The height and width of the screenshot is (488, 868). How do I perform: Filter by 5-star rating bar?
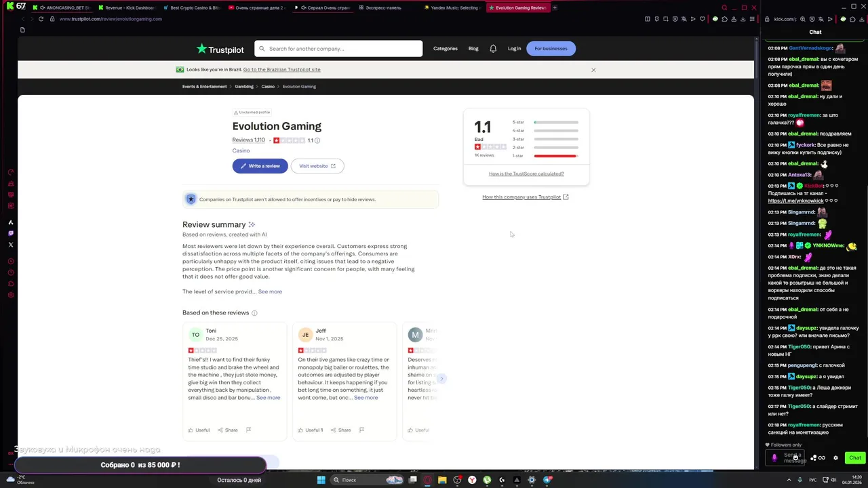click(x=545, y=122)
